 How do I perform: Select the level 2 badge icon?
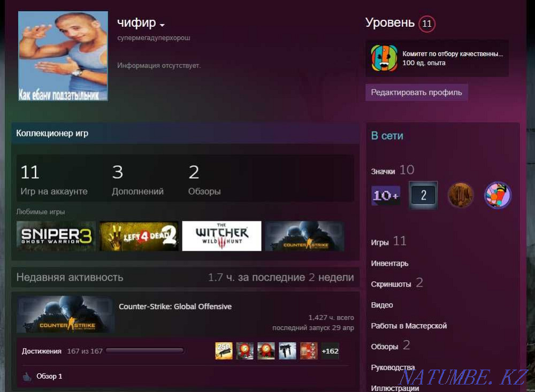click(423, 195)
